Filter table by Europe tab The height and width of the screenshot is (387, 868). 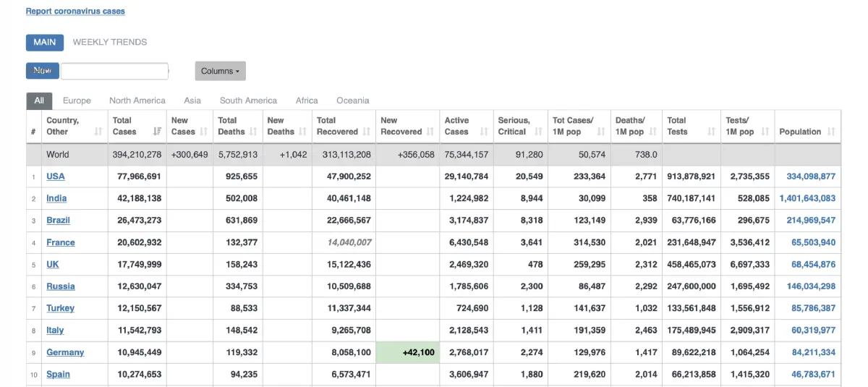point(77,101)
